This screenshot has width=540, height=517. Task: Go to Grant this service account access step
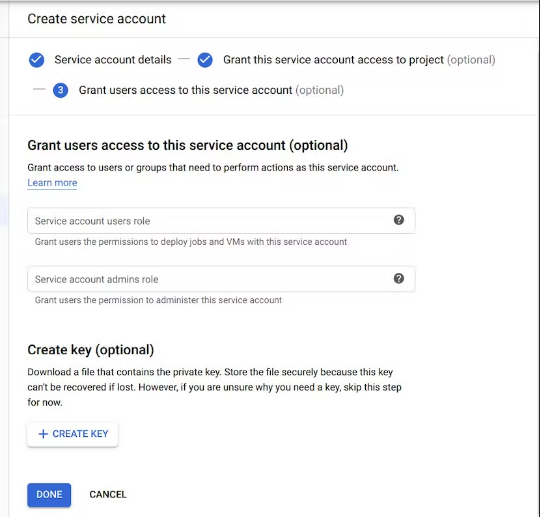(359, 60)
